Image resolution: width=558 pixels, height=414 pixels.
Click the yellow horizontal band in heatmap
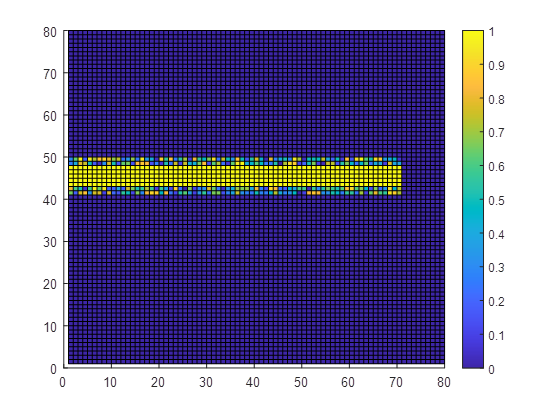click(235, 176)
